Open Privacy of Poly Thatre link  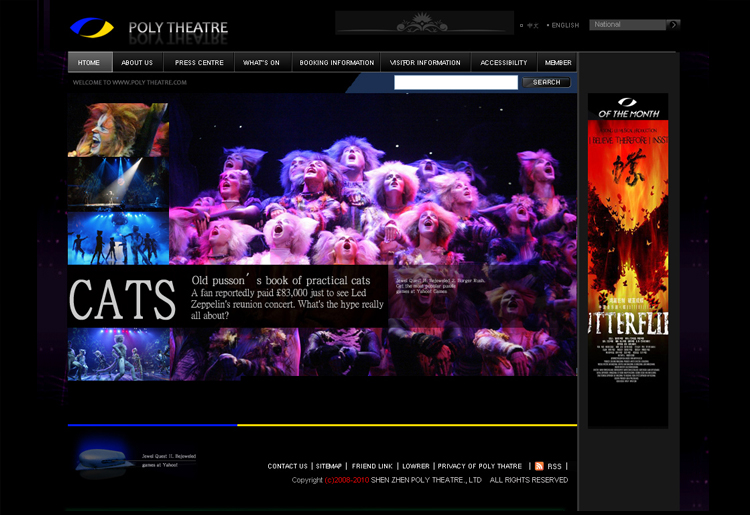(479, 466)
